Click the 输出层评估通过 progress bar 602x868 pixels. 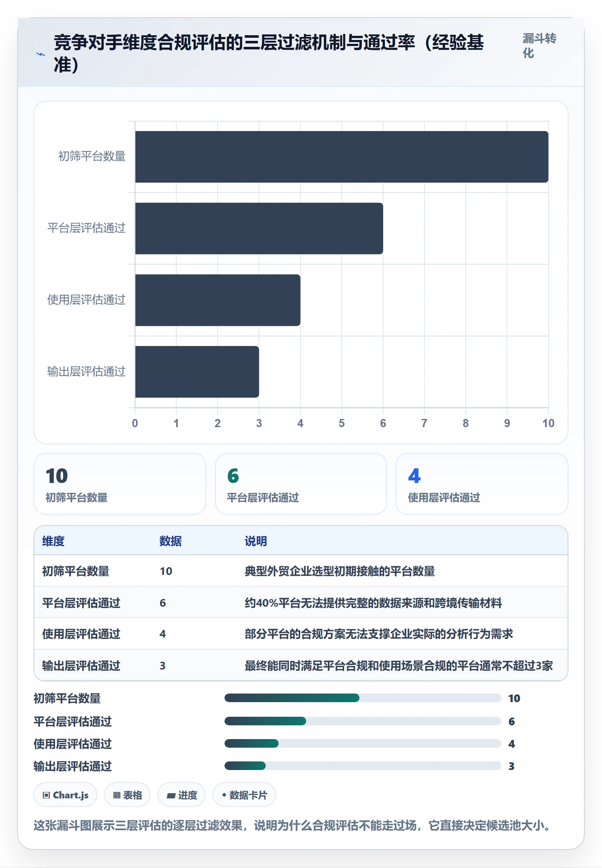tap(362, 766)
